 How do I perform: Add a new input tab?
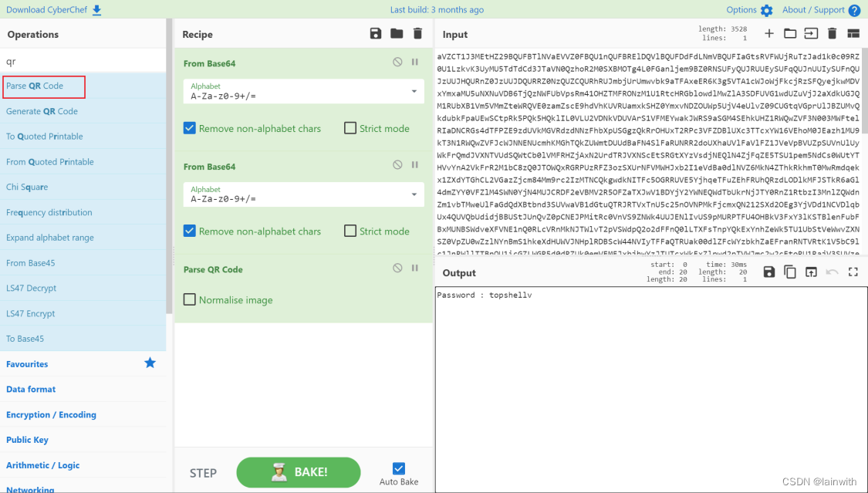769,34
